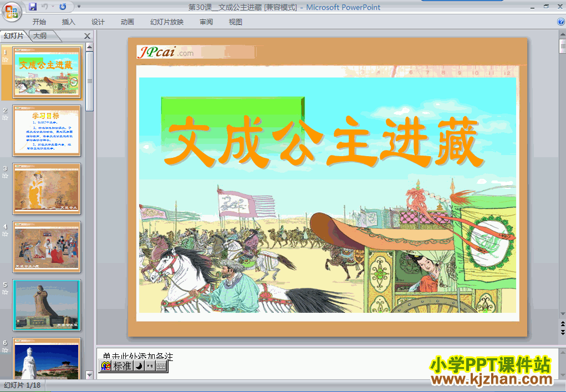Open the 开始 ribbon tab
The width and height of the screenshot is (566, 392).
point(39,22)
